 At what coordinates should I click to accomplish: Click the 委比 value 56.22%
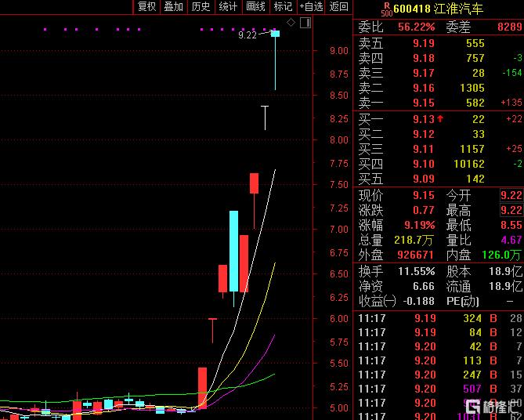[x=417, y=27]
